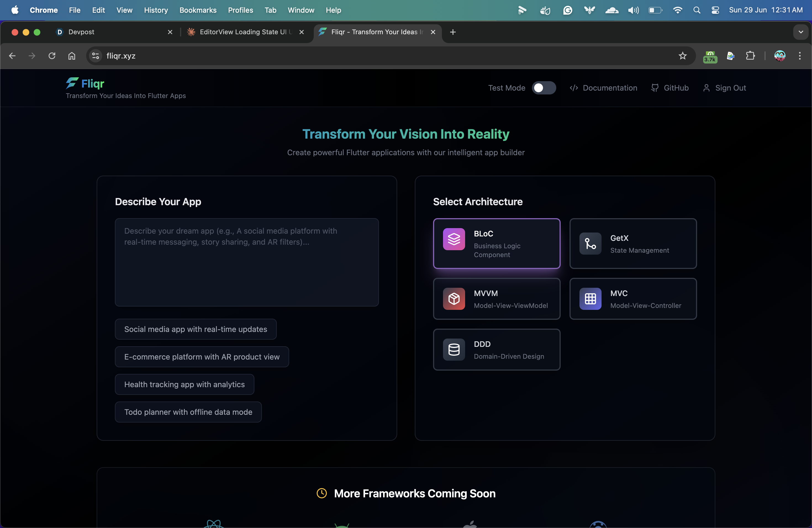The width and height of the screenshot is (812, 528).
Task: Open Chrome three-dot menu
Action: (x=800, y=56)
